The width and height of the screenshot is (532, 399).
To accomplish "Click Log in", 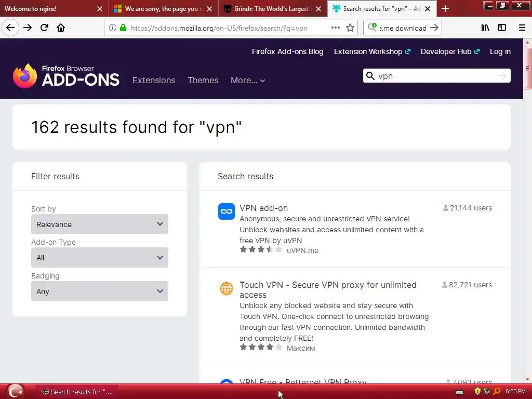I will [x=500, y=51].
